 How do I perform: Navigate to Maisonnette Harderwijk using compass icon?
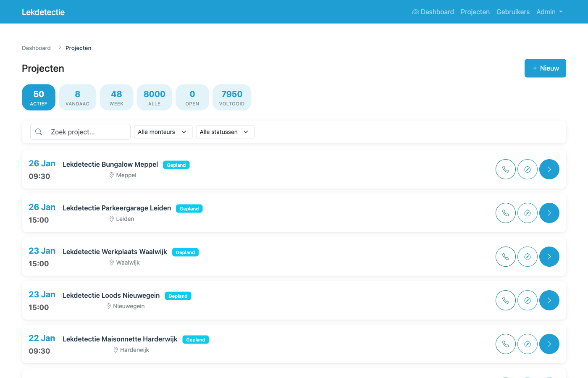(x=528, y=344)
